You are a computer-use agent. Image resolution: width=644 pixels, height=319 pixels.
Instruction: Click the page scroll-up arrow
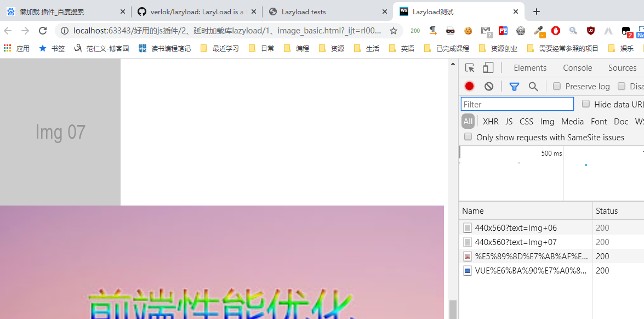point(453,64)
